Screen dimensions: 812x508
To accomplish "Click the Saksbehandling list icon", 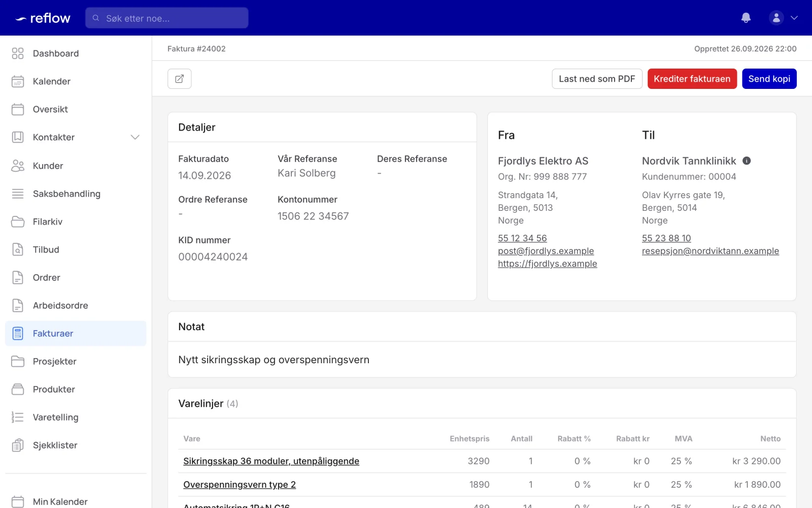I will pyautogui.click(x=18, y=194).
